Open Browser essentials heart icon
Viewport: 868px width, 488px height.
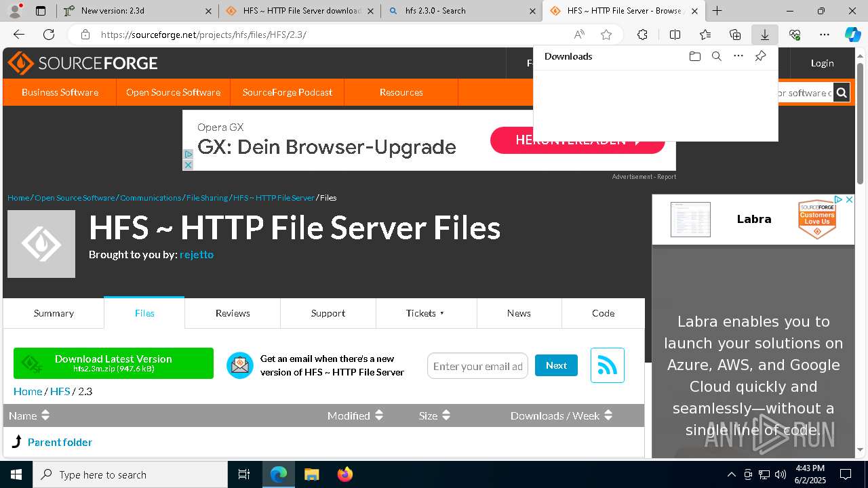(x=795, y=35)
